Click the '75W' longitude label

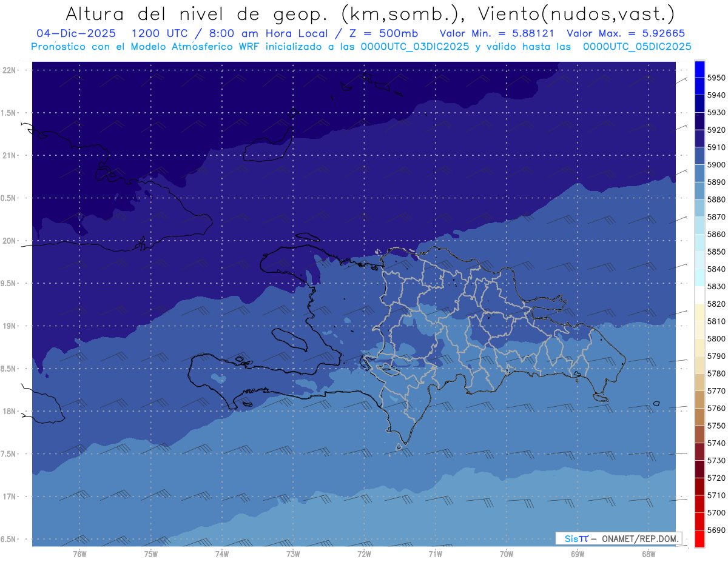[151, 554]
